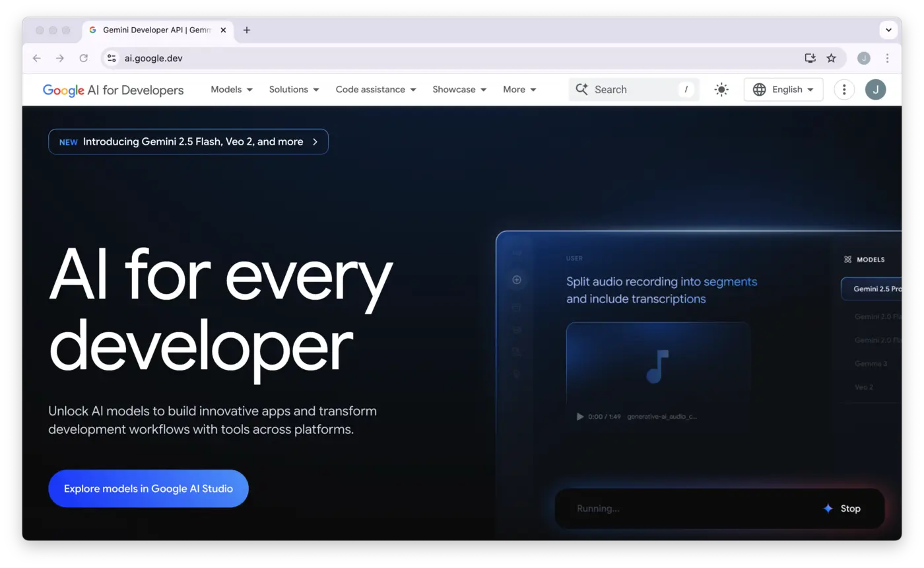Open the Introducing Gemini 2.5 Flash announcement

[x=188, y=141]
